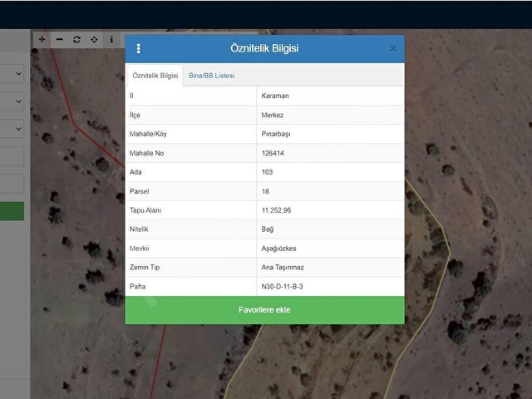Open the Bina/BB Listesi tab
Viewport: 532px width, 399px height.
coord(211,76)
